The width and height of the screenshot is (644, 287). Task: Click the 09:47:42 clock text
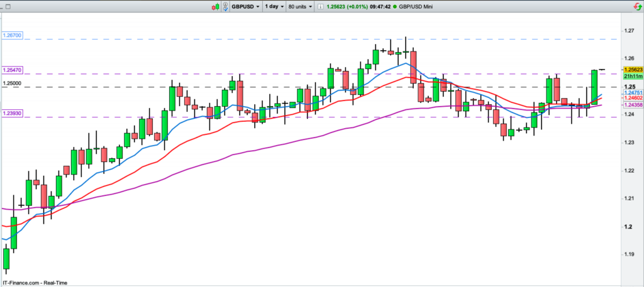click(380, 6)
